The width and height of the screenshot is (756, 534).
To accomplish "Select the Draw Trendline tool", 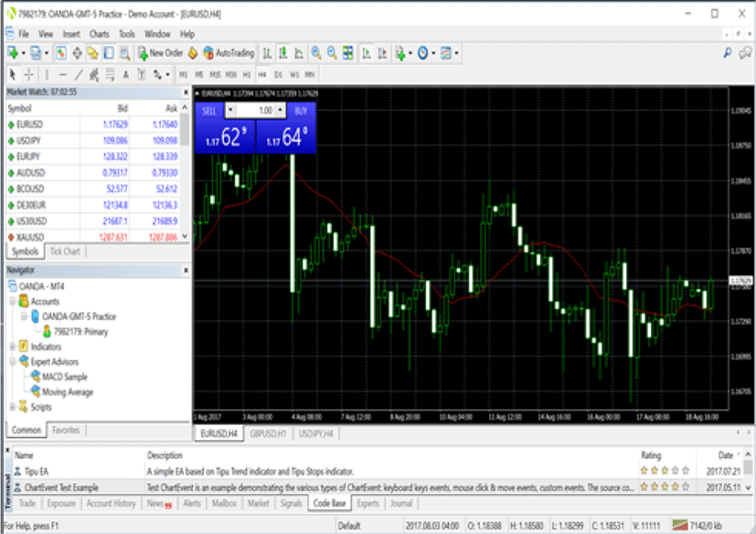I will click(79, 75).
